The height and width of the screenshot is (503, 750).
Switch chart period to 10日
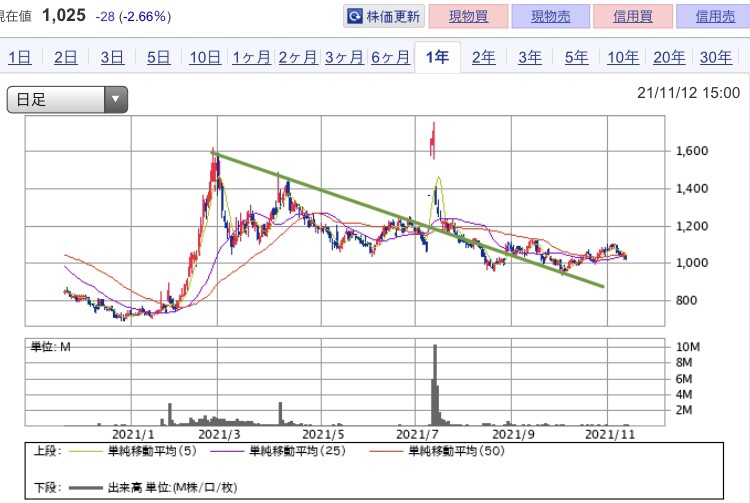205,57
